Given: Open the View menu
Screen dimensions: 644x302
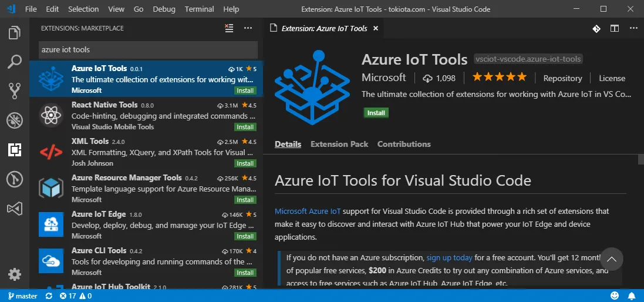Looking at the screenshot, I should pyautogui.click(x=116, y=9).
